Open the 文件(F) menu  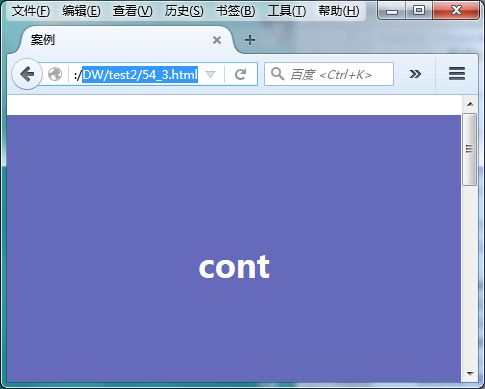[x=31, y=11]
